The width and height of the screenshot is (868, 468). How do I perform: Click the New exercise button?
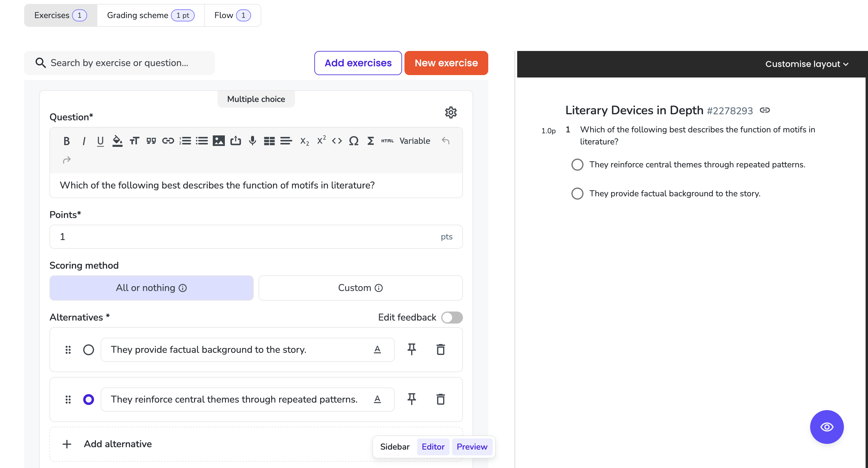(x=446, y=63)
